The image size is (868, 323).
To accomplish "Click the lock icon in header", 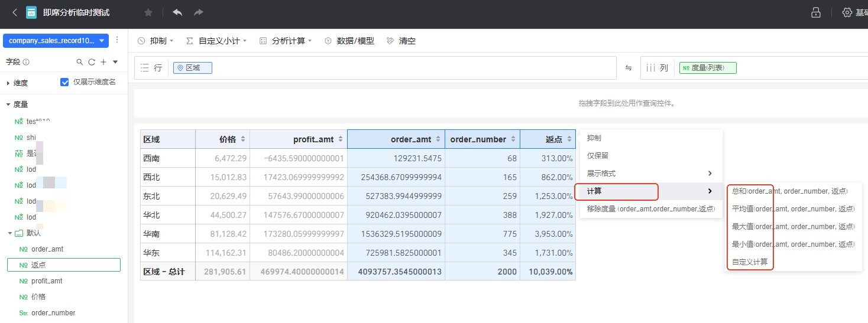I will pos(816,12).
